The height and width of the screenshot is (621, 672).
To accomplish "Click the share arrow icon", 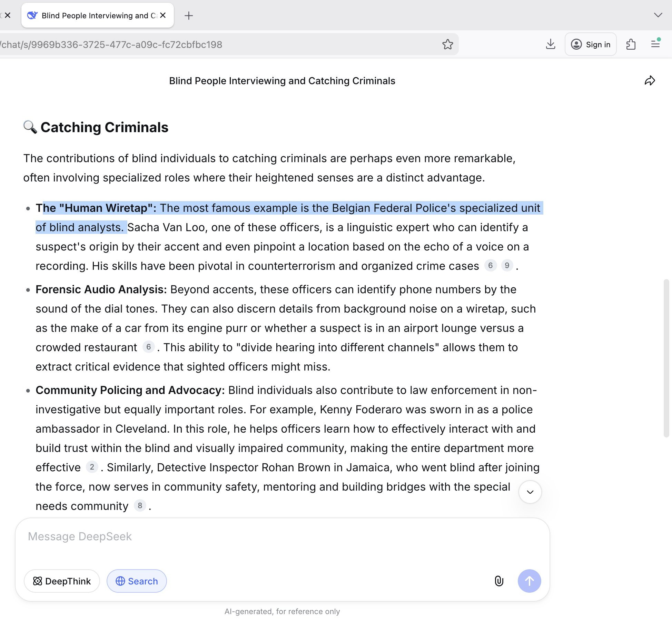I will (650, 81).
